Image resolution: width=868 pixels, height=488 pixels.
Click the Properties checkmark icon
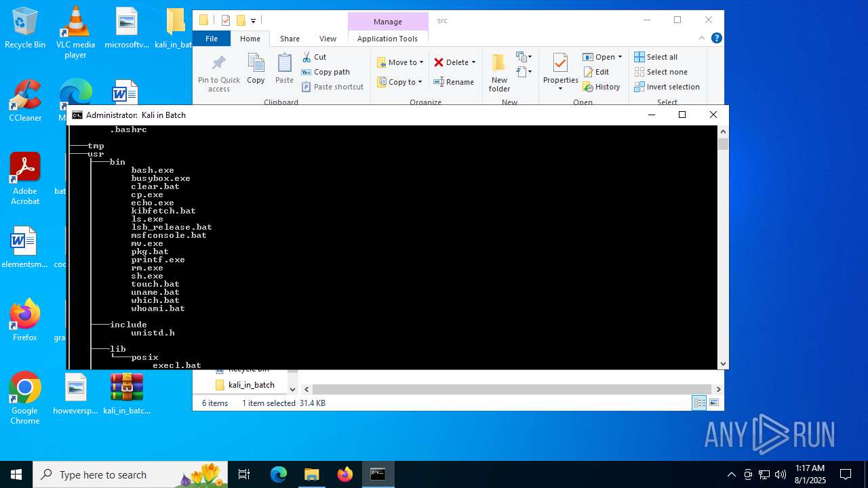560,64
